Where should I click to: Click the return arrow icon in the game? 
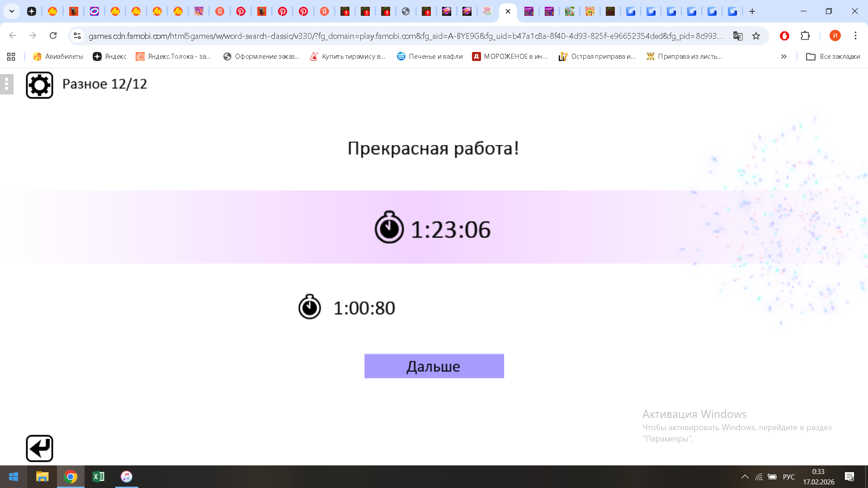point(39,448)
